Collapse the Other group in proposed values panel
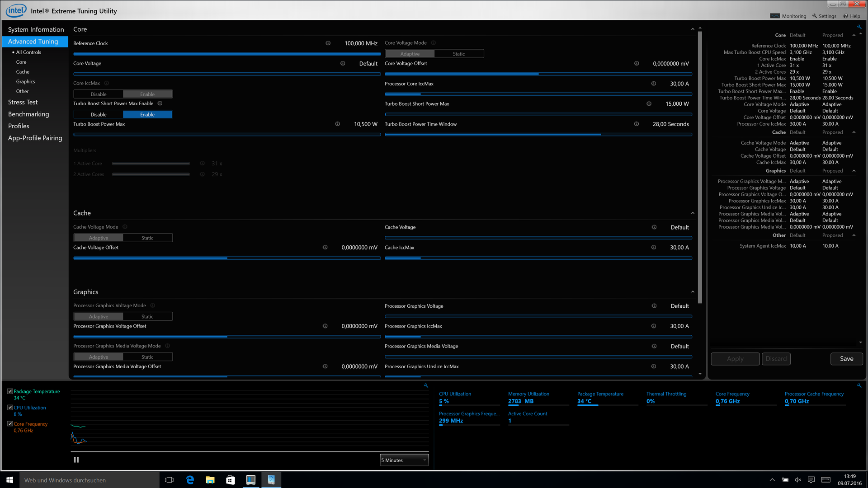Image resolution: width=868 pixels, height=488 pixels. tap(854, 235)
